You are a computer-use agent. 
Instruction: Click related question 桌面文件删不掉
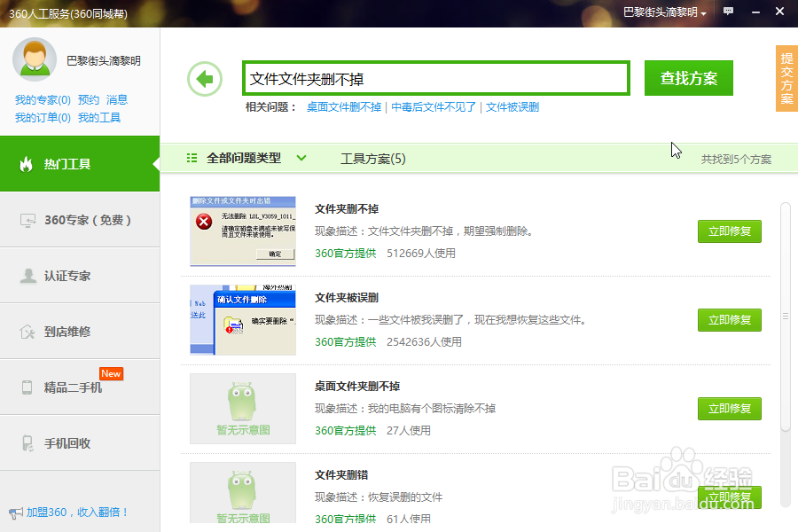coord(344,107)
